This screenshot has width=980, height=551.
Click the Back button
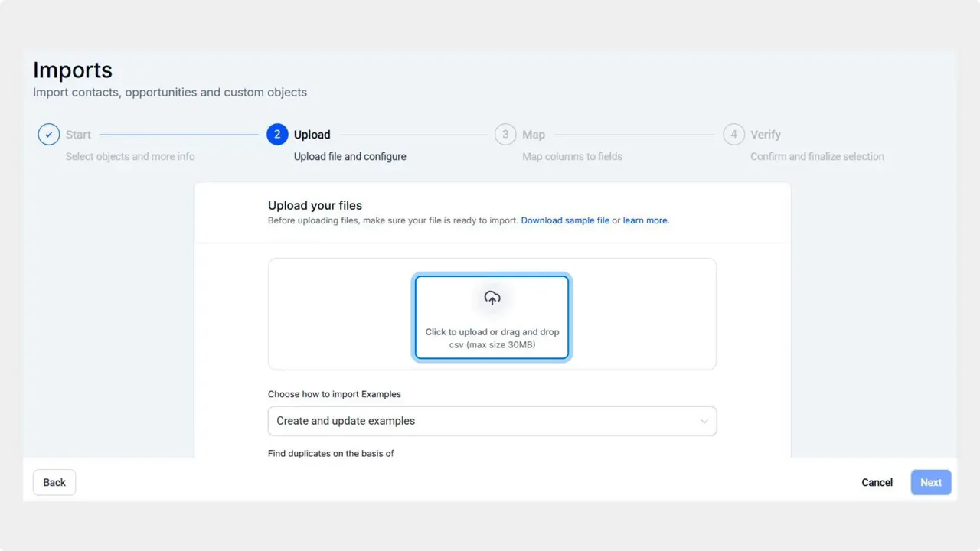point(54,482)
